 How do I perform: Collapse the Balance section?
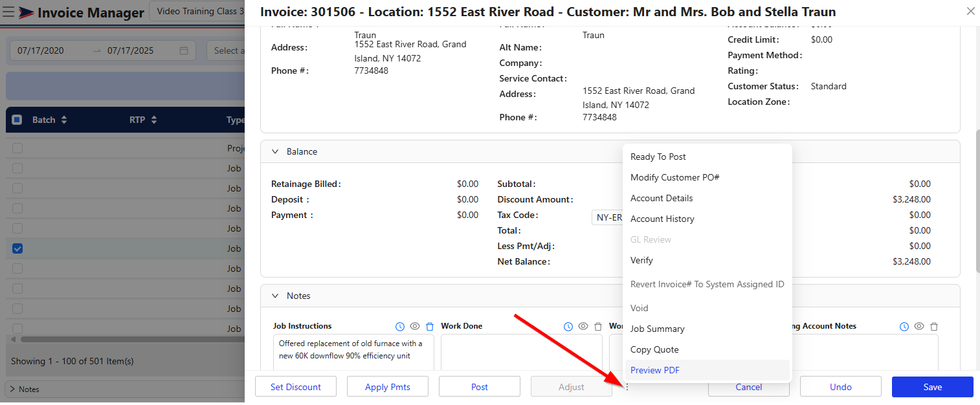point(274,151)
